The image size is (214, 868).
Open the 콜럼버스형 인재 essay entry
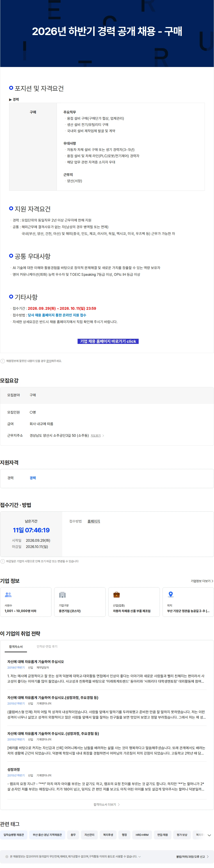point(107,708)
